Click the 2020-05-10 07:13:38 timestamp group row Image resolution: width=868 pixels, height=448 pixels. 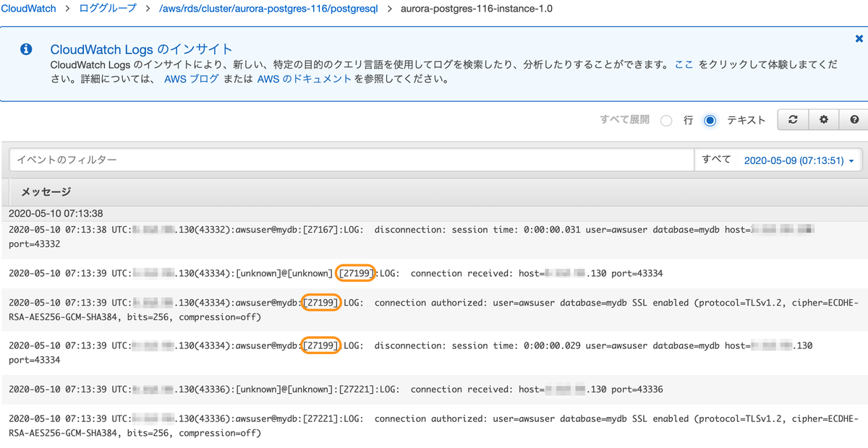tap(434, 214)
